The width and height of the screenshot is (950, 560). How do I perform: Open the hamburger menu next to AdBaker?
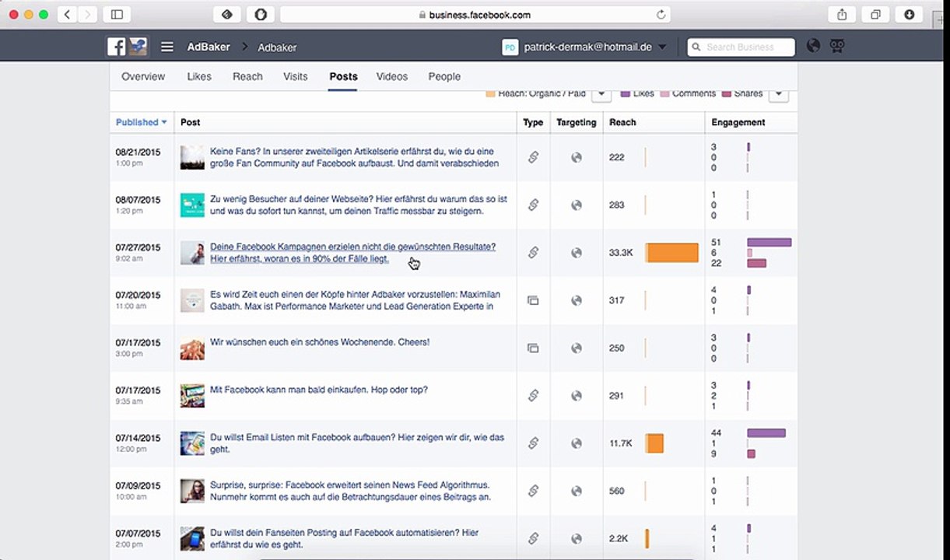(167, 47)
